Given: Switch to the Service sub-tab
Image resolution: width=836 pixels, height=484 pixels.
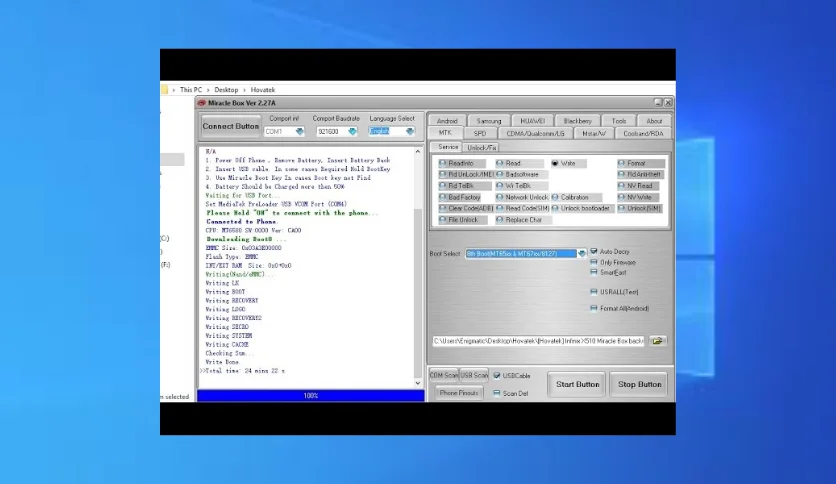Looking at the screenshot, I should pos(447,147).
